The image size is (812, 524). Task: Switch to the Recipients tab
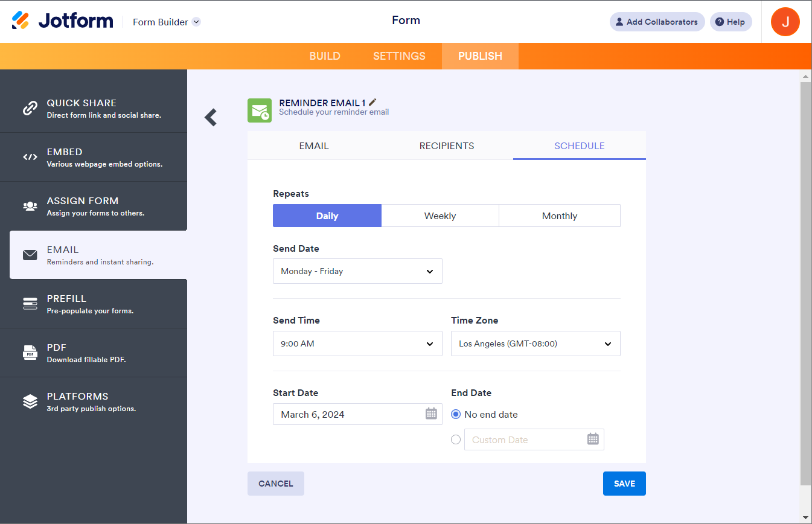447,145
